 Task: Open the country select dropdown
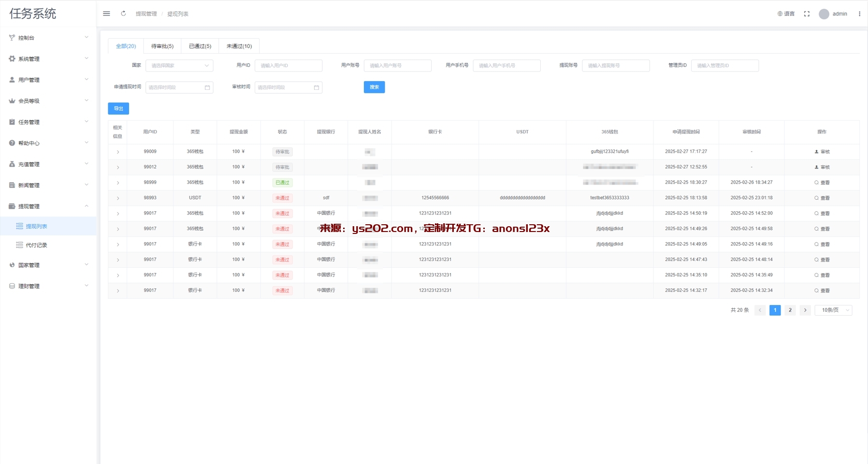[179, 66]
